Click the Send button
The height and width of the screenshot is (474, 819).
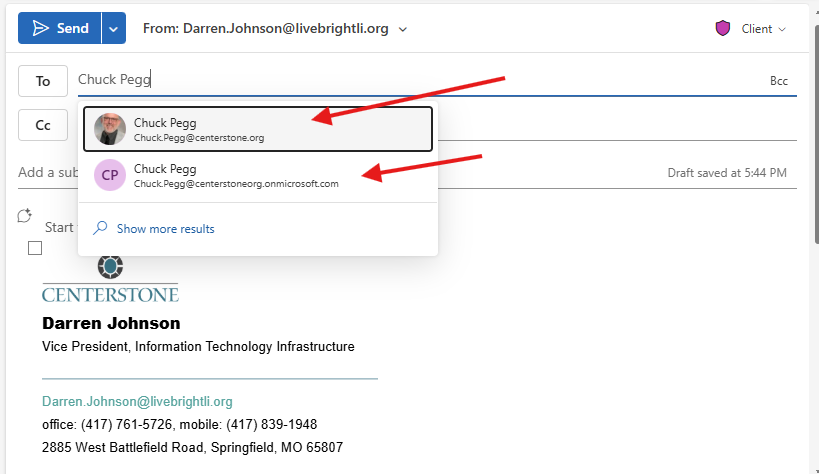point(60,28)
